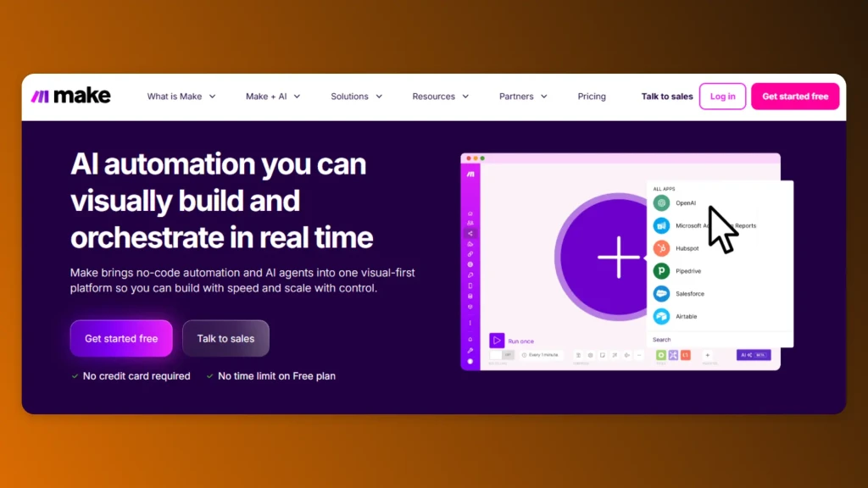The width and height of the screenshot is (868, 488).
Task: Open the settings gear in the controls bar
Action: (590, 354)
